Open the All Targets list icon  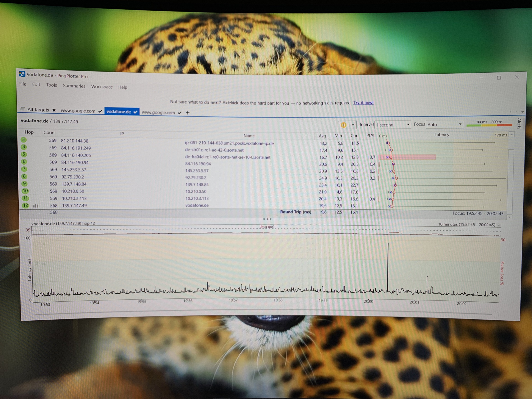coord(22,109)
